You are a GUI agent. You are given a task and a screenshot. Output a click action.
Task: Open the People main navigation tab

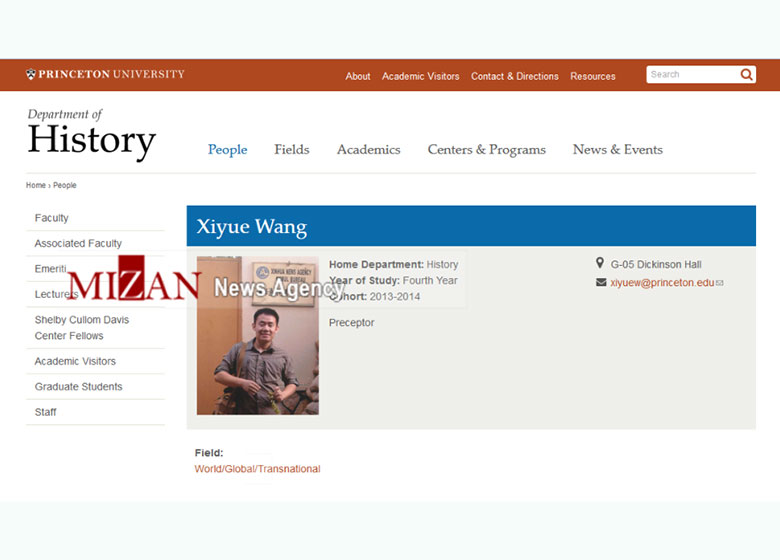click(227, 150)
